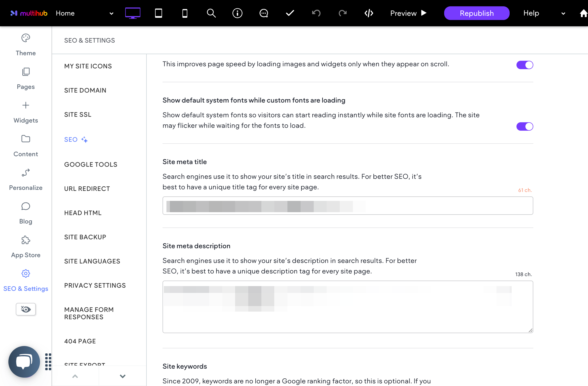This screenshot has height=386, width=588.
Task: Select MY SITE ICONS settings item
Action: 88,66
